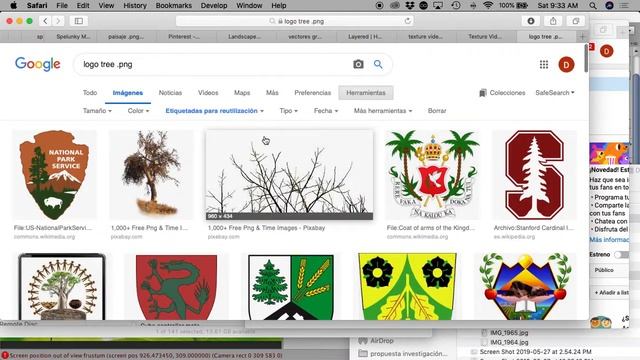
Task: Open the Time Machine menu bar icon
Action: pyautogui.click(x=456, y=5)
